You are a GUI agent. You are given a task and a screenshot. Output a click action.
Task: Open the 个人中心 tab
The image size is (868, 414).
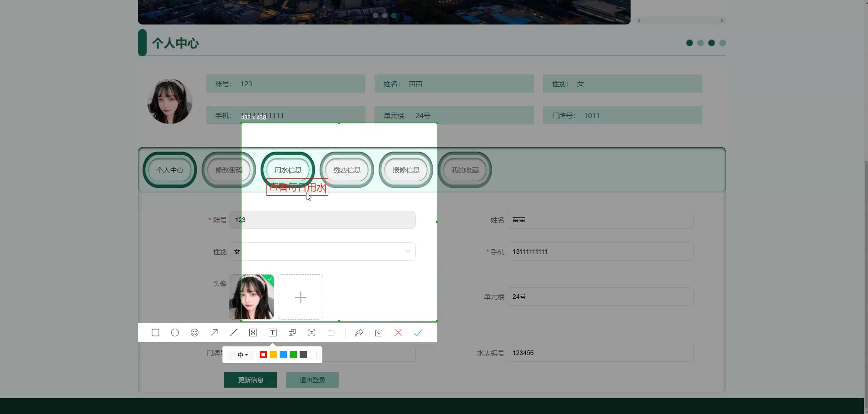(170, 170)
